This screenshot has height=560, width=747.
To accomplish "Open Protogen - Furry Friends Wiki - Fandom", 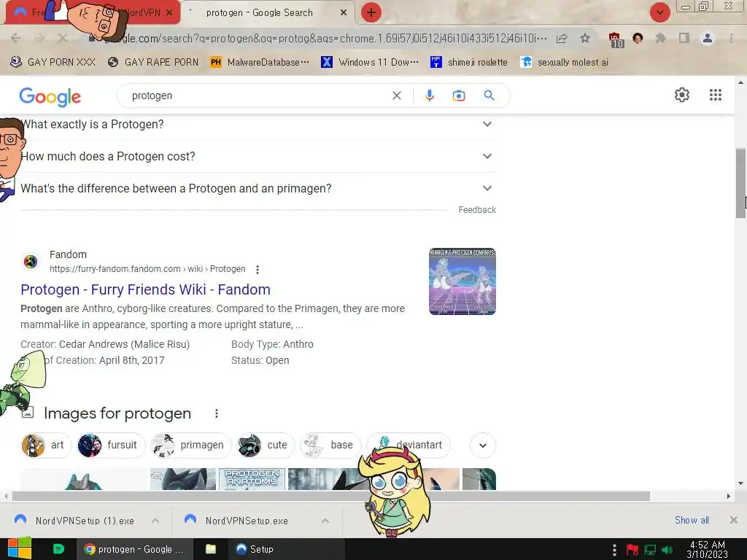I will point(145,289).
